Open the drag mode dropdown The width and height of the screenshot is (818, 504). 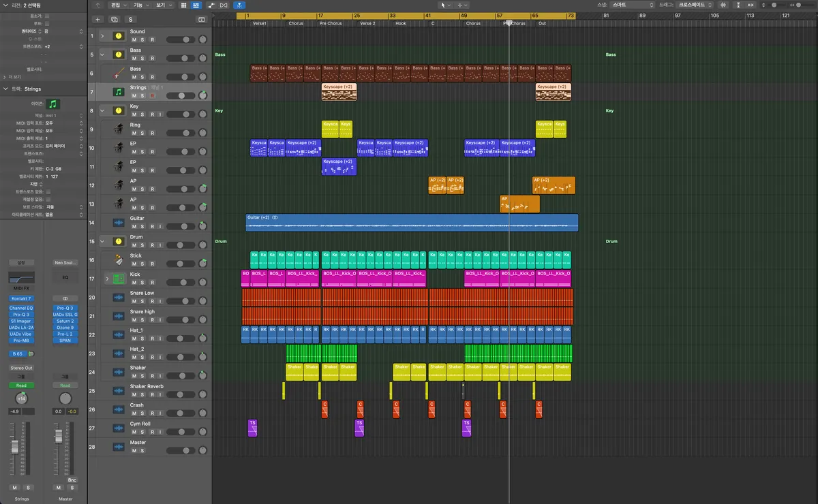695,5
